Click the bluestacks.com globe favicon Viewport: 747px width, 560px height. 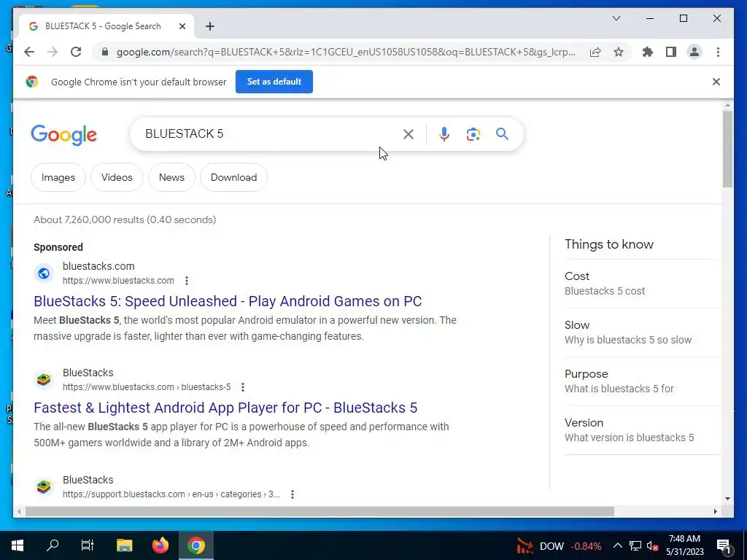(x=43, y=273)
